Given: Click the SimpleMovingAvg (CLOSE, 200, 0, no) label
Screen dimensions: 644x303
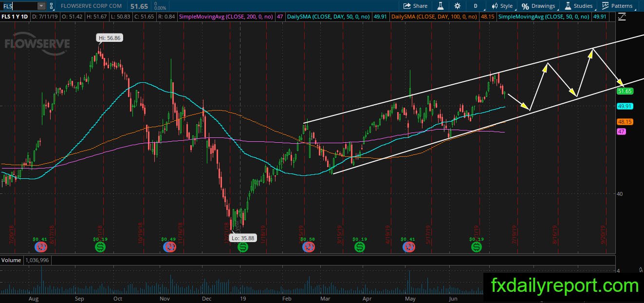Looking at the screenshot, I should [x=226, y=17].
